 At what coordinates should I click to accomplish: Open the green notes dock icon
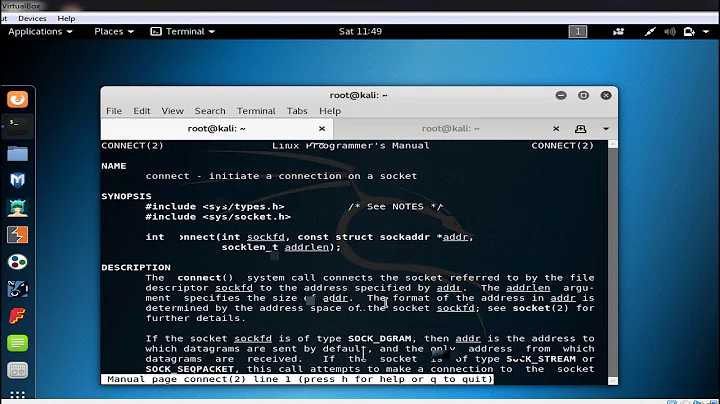(x=17, y=343)
